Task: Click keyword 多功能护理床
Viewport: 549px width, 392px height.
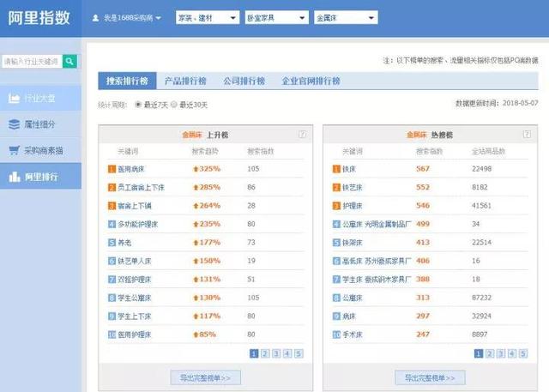Action: tap(137, 225)
